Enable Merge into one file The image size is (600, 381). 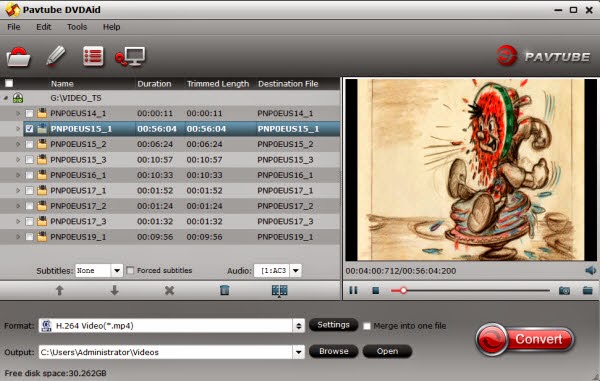point(367,326)
